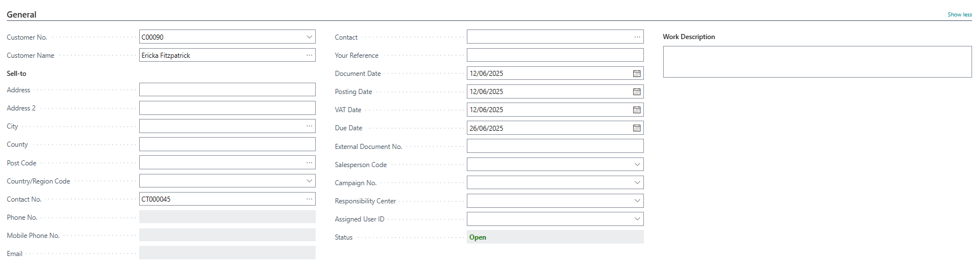
Task: Click the Post Code lookup ellipsis
Action: [310, 163]
